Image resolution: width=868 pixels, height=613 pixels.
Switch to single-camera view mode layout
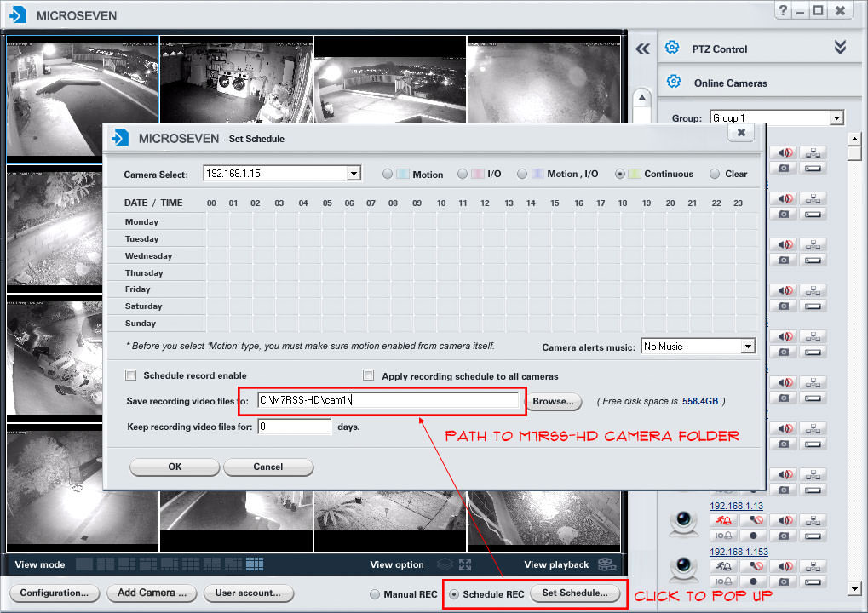click(84, 564)
